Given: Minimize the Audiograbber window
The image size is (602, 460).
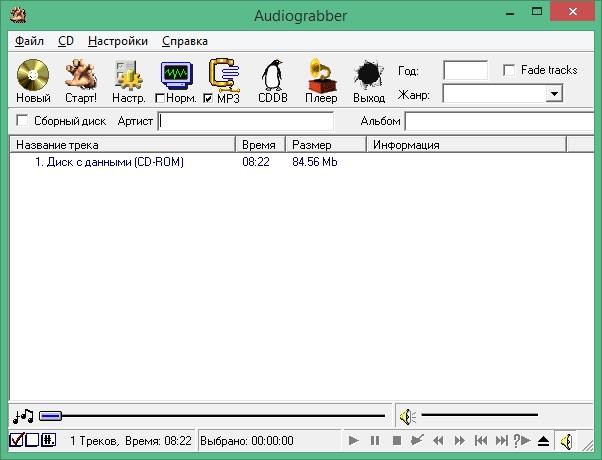Looking at the screenshot, I should point(510,14).
